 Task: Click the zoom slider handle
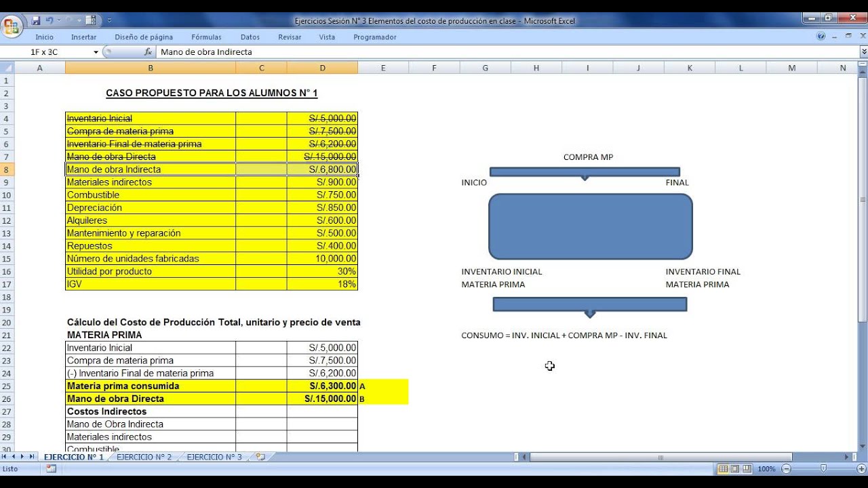[823, 468]
